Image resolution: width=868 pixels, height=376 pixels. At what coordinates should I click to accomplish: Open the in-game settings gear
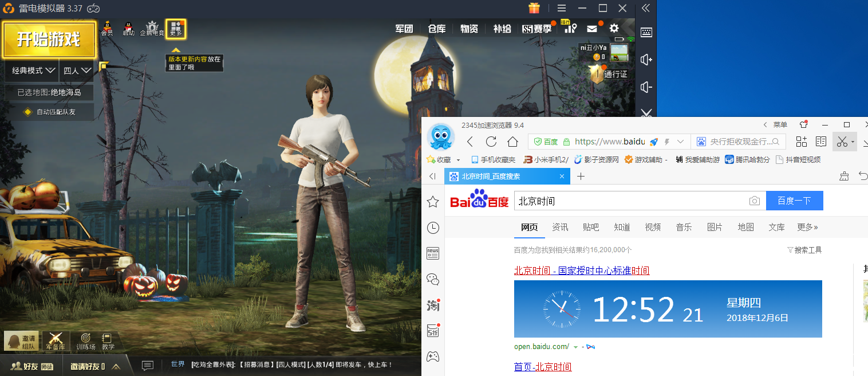pyautogui.click(x=614, y=28)
